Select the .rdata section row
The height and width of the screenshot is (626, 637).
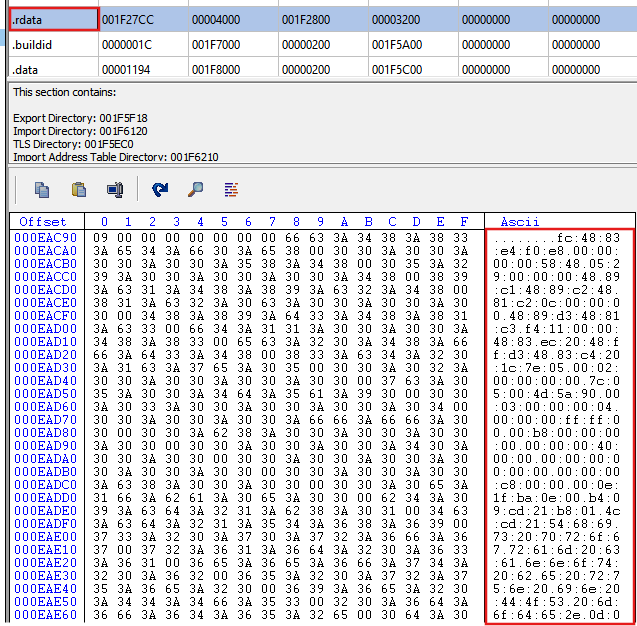323,19
